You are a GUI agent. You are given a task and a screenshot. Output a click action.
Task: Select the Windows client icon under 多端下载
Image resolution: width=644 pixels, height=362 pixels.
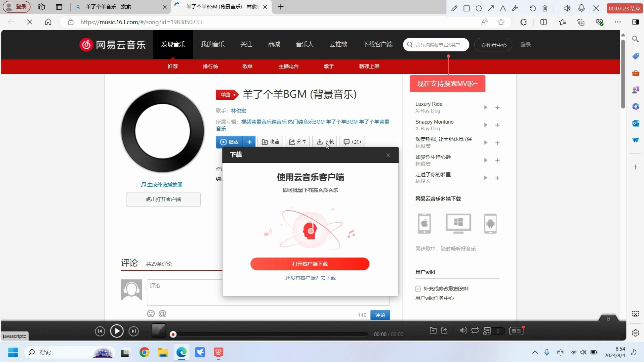(x=458, y=223)
